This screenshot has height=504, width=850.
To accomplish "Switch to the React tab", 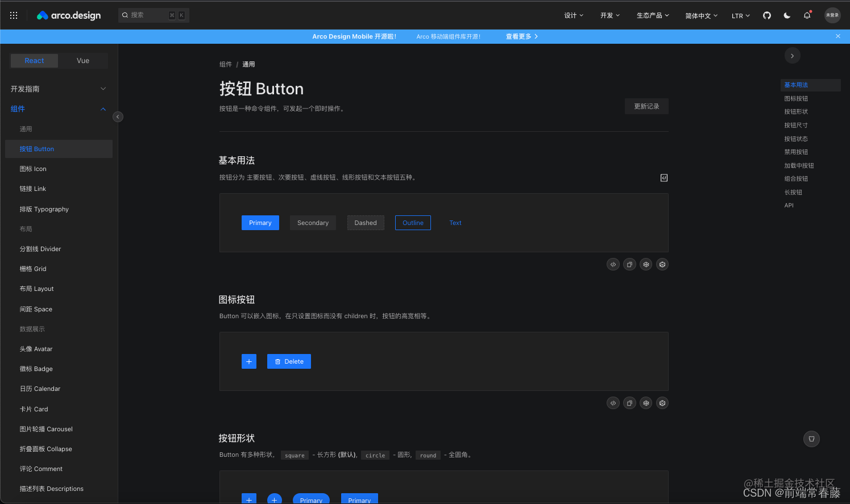I will click(x=34, y=61).
